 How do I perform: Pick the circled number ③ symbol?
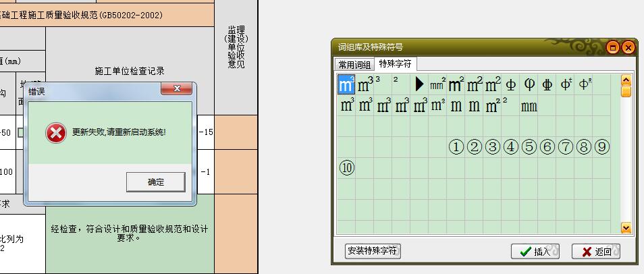coord(493,146)
